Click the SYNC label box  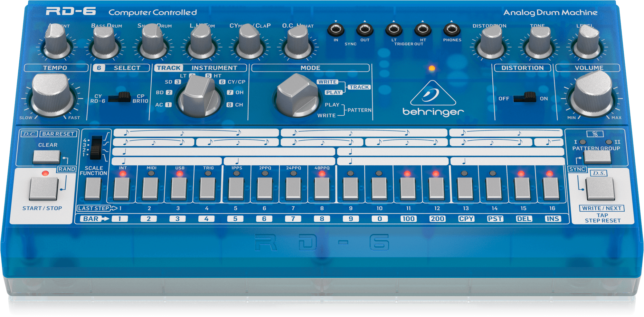pos(577,169)
